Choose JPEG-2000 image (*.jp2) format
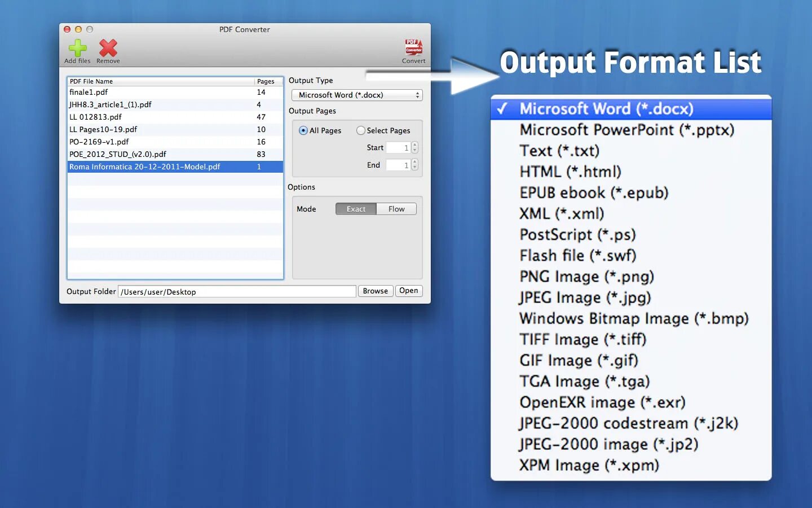 click(x=631, y=444)
